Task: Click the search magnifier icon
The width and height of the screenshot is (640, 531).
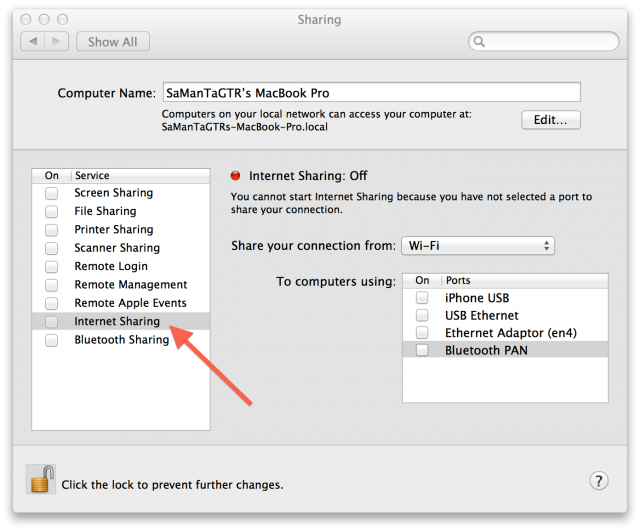Action: coord(481,42)
